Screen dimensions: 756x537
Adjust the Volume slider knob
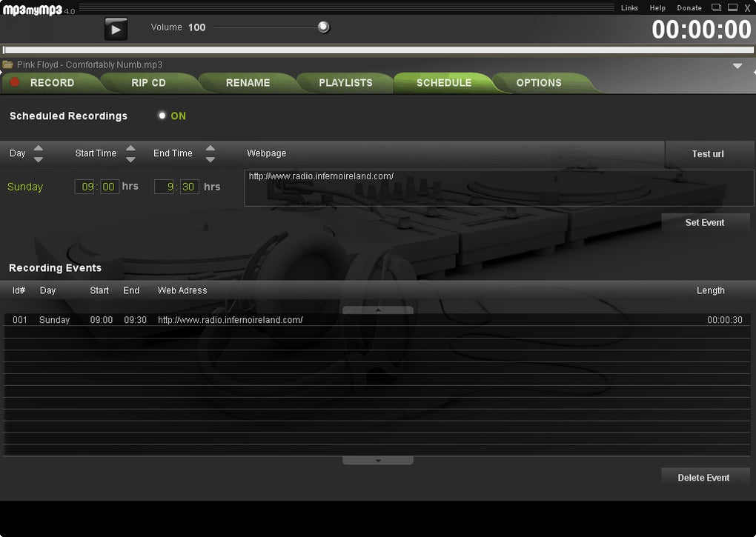323,27
